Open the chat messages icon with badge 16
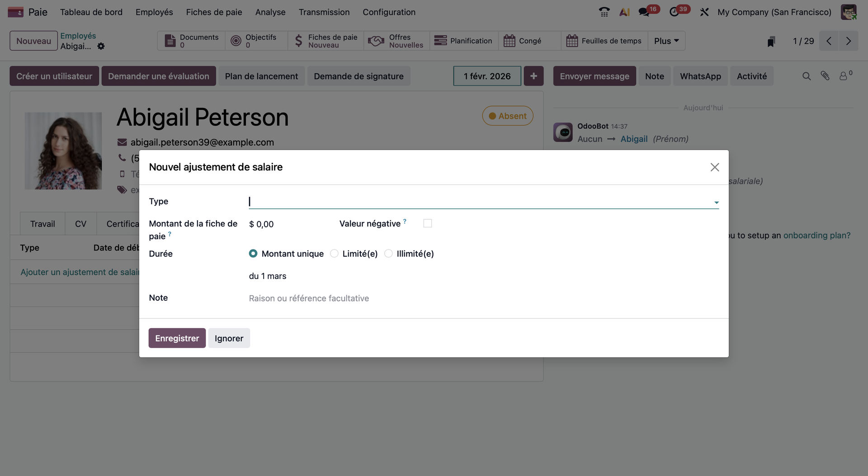The height and width of the screenshot is (476, 868). coord(644,12)
